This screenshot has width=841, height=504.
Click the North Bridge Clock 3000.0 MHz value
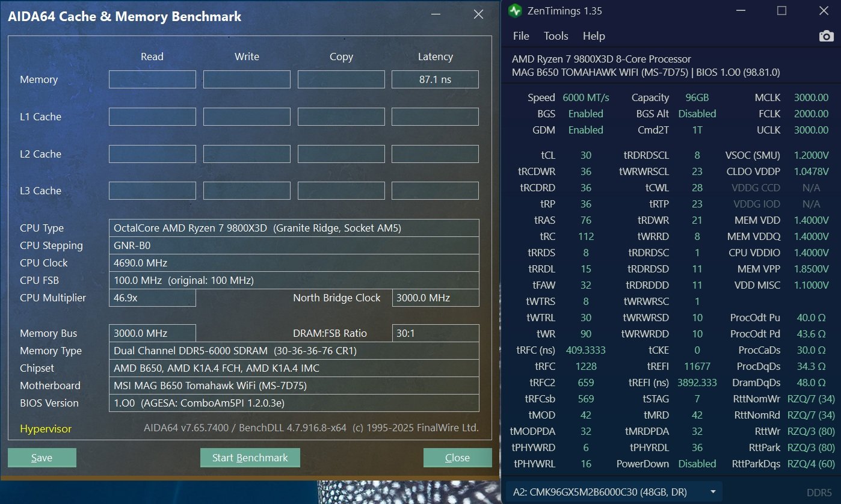click(x=436, y=298)
